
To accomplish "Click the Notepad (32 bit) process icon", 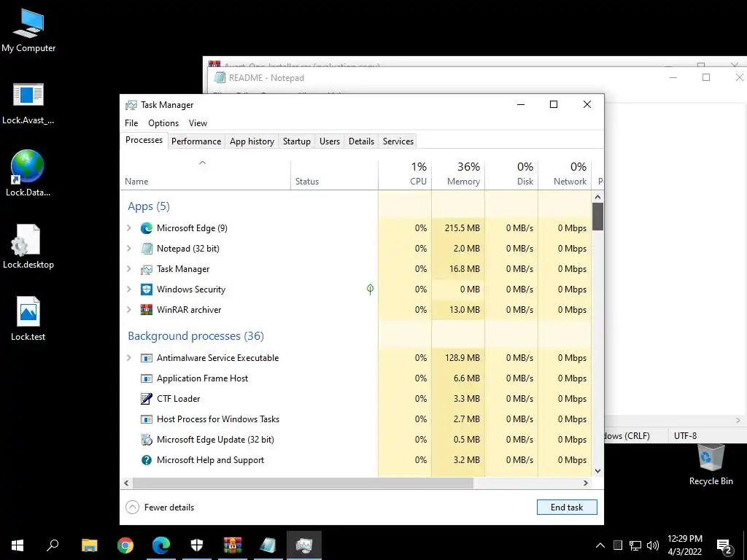I will [x=146, y=249].
